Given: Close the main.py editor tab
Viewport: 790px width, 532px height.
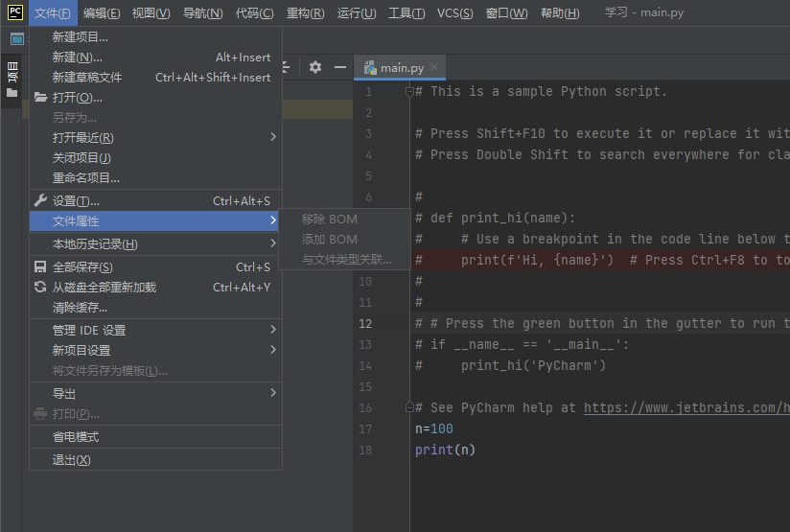Looking at the screenshot, I should point(434,68).
